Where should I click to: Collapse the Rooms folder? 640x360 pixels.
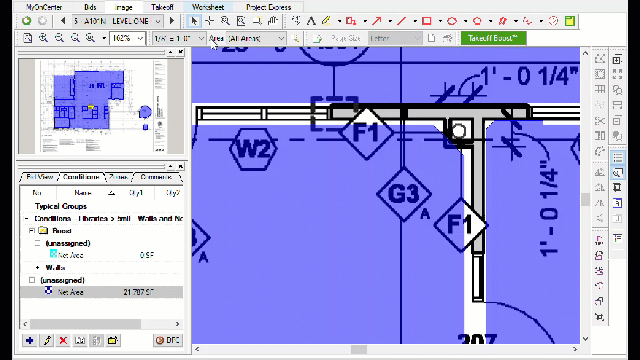(32, 231)
